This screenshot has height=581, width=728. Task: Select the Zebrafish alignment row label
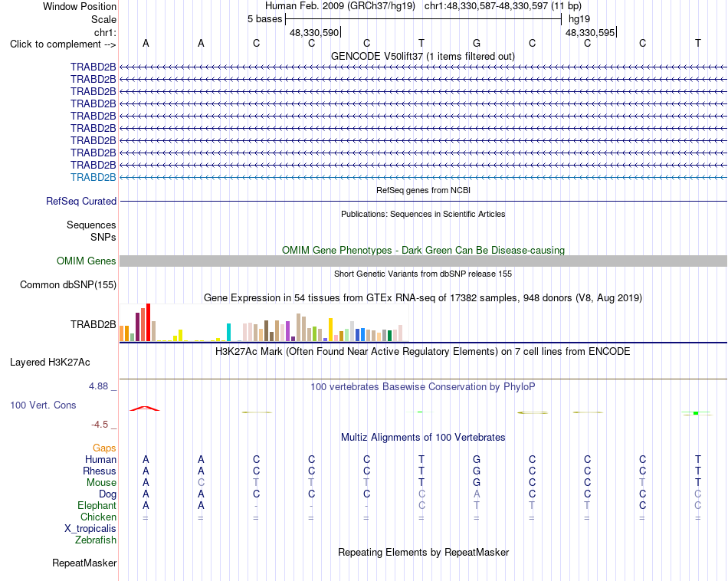tap(96, 540)
